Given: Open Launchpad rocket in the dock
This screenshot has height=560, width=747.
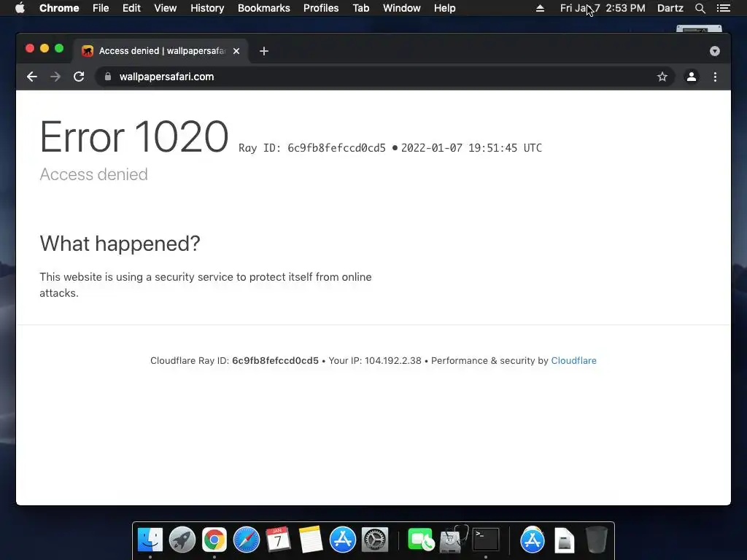Looking at the screenshot, I should click(x=182, y=540).
